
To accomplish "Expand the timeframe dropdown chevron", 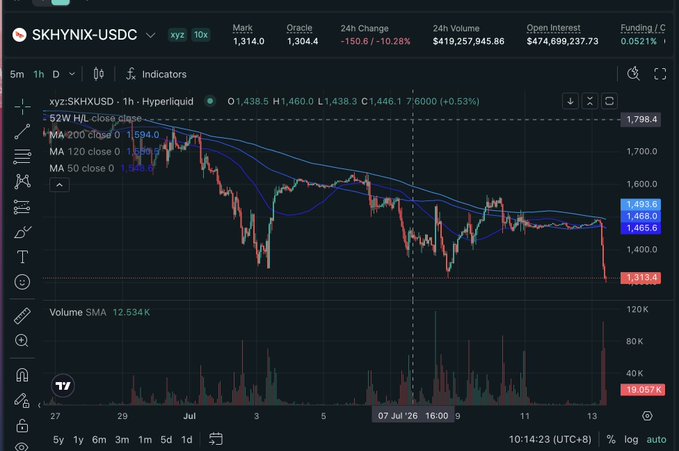I will pyautogui.click(x=72, y=75).
